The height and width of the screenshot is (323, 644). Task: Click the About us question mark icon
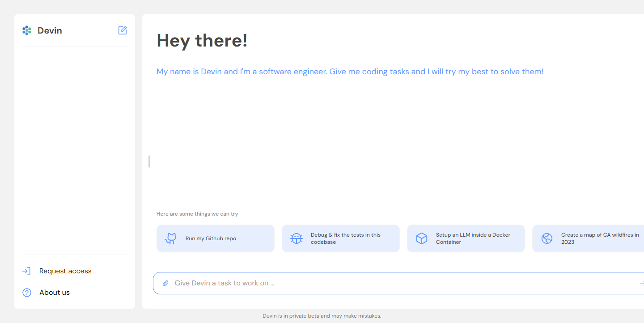coord(27,293)
